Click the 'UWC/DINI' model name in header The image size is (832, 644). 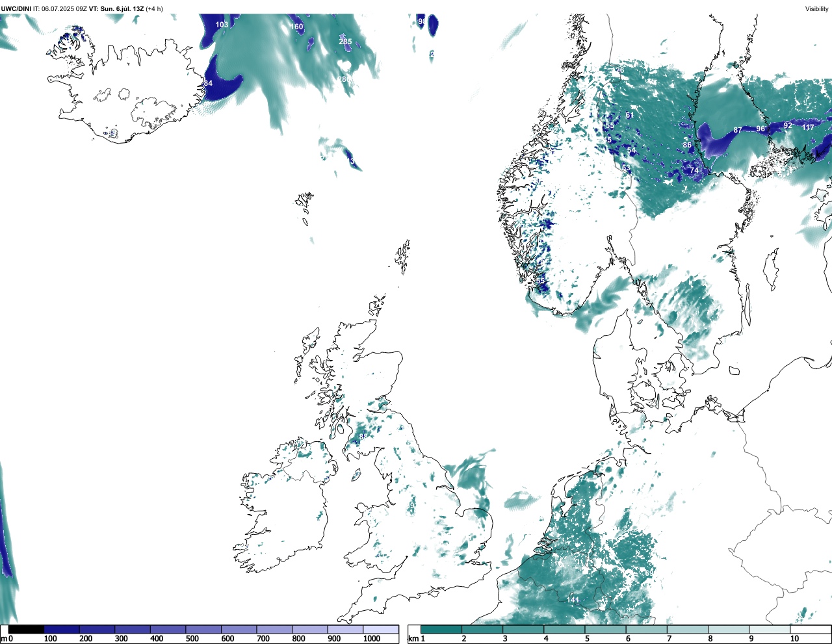16,9
